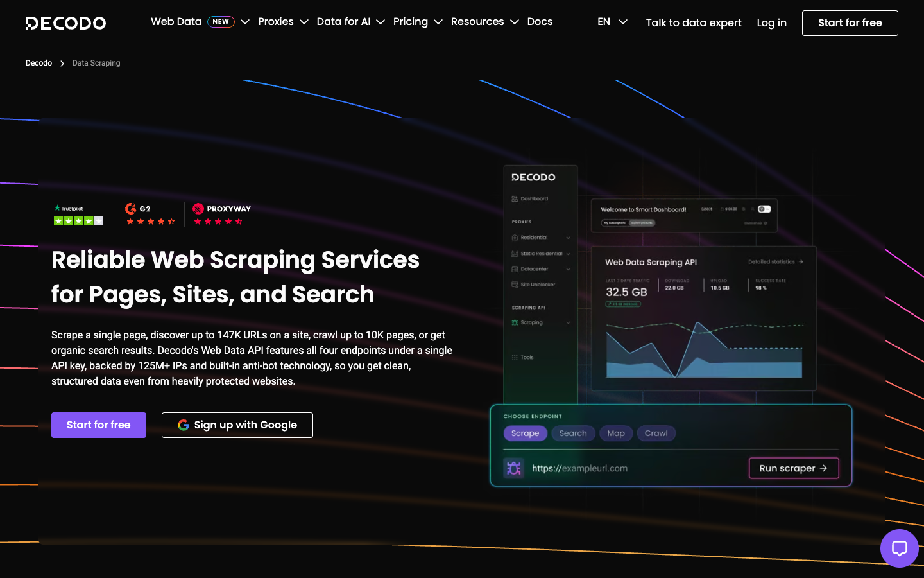Click the bug scraper icon beside URL

click(x=514, y=468)
